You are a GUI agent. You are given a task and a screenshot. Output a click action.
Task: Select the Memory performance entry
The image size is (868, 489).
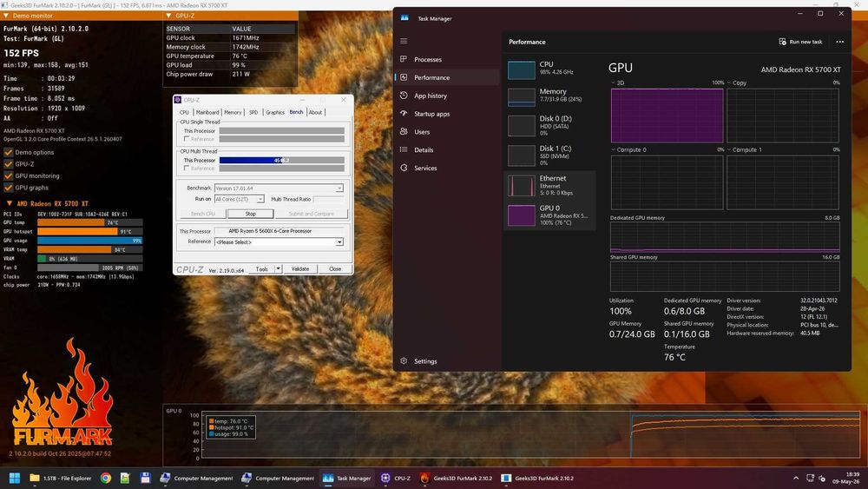(549, 96)
